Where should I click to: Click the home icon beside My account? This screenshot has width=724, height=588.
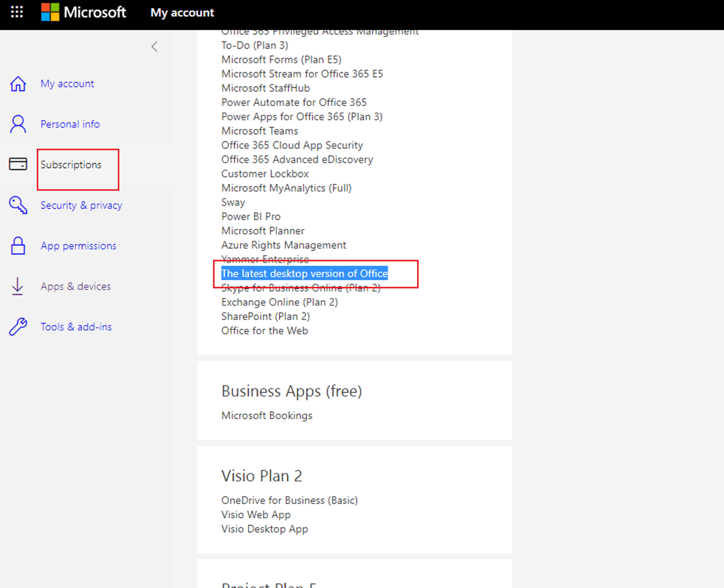coord(18,83)
